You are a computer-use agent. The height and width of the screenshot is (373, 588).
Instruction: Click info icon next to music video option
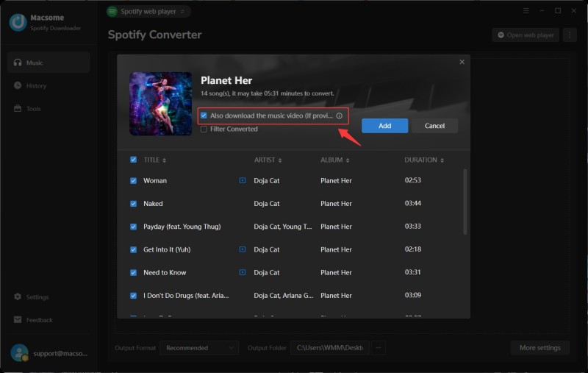pos(340,116)
